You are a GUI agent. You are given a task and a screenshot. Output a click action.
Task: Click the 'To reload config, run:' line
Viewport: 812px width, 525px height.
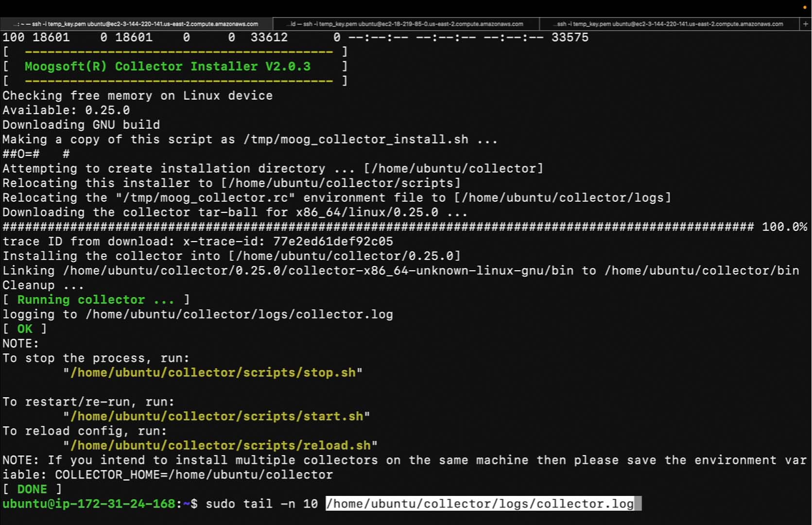[x=85, y=431]
